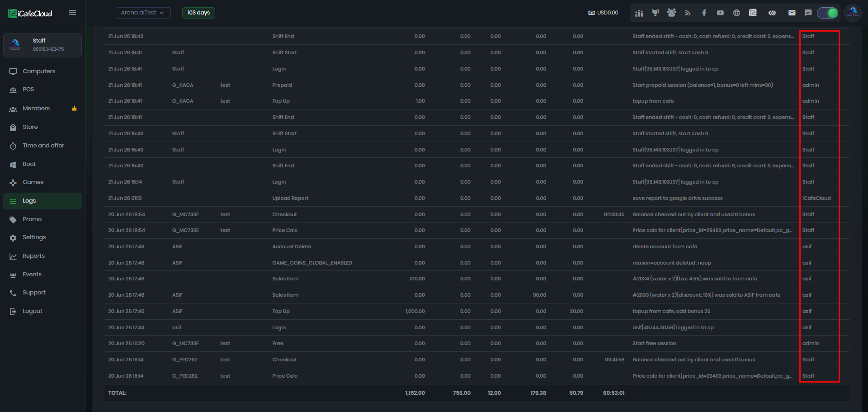
Task: Click the Settings label in sidebar
Action: pyautogui.click(x=34, y=237)
